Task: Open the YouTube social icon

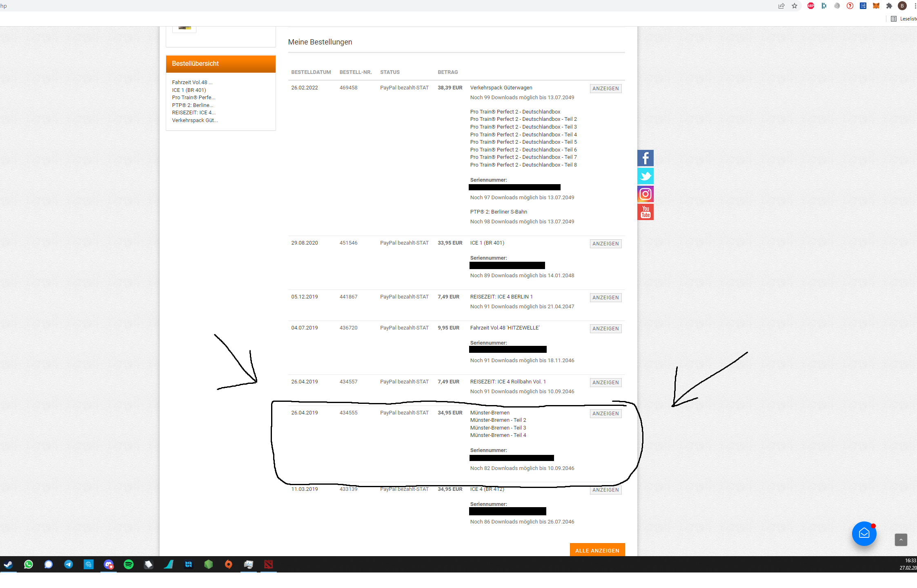Action: click(645, 212)
